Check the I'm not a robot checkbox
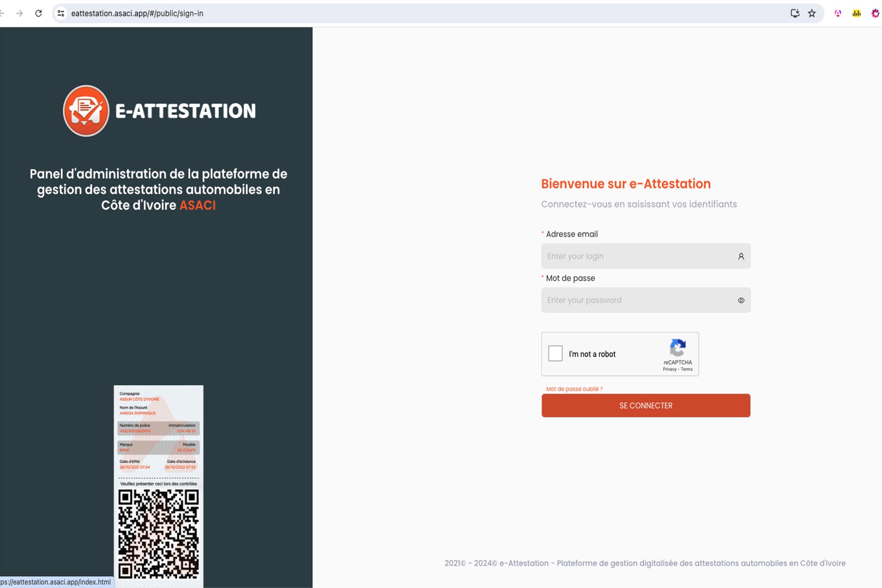882x588 pixels. click(555, 353)
